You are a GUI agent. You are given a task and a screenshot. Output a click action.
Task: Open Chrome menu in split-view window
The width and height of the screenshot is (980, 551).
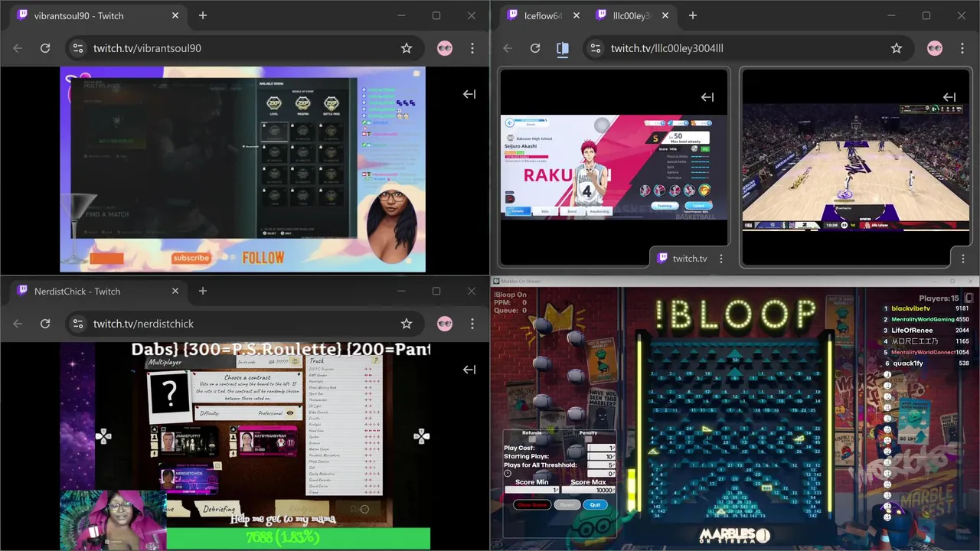[962, 48]
